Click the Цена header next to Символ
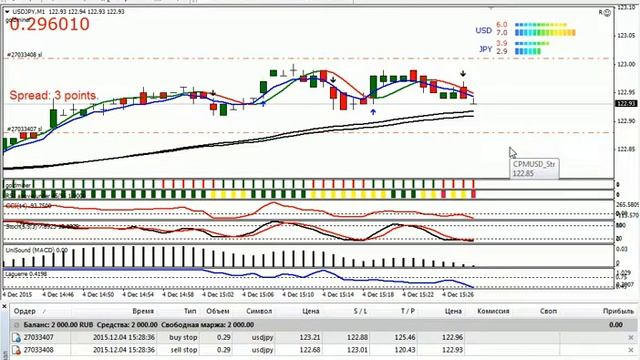The width and height of the screenshot is (640, 360). [311, 311]
